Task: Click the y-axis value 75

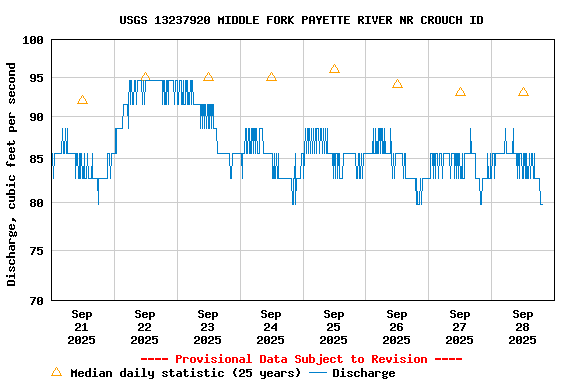Action: [x=36, y=251]
